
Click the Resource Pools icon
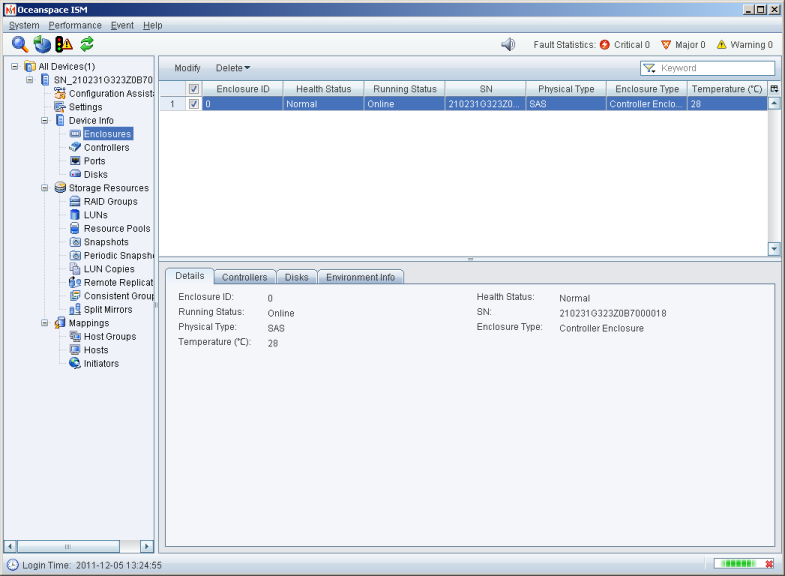coord(75,228)
